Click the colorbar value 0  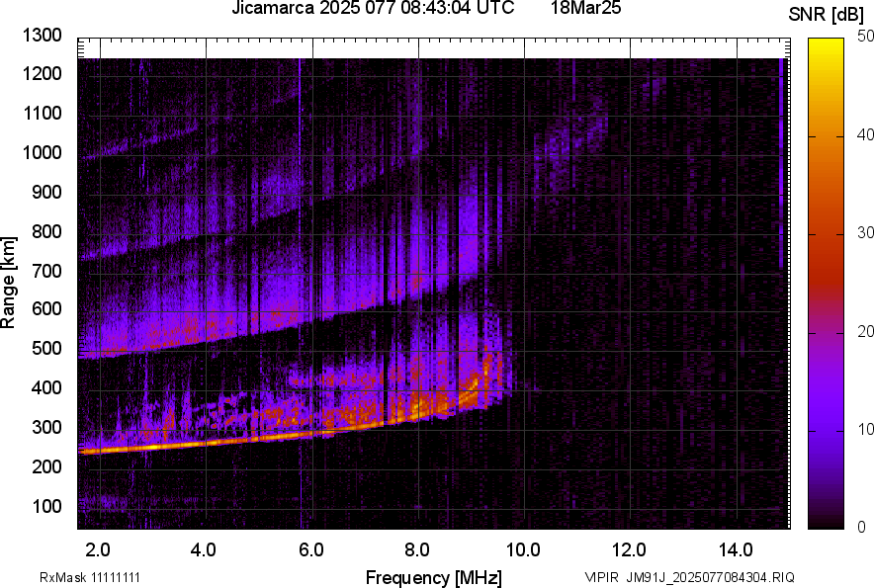(x=862, y=527)
